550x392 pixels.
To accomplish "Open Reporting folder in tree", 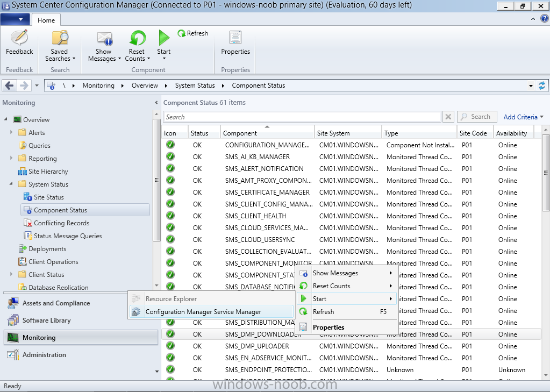I will pyautogui.click(x=42, y=159).
